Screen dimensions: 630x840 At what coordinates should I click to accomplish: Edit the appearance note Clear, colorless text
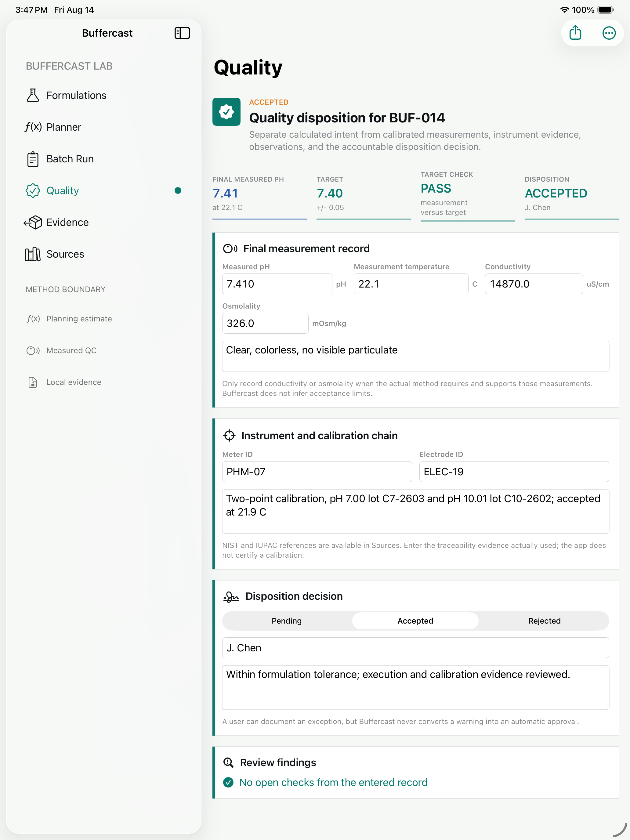415,356
